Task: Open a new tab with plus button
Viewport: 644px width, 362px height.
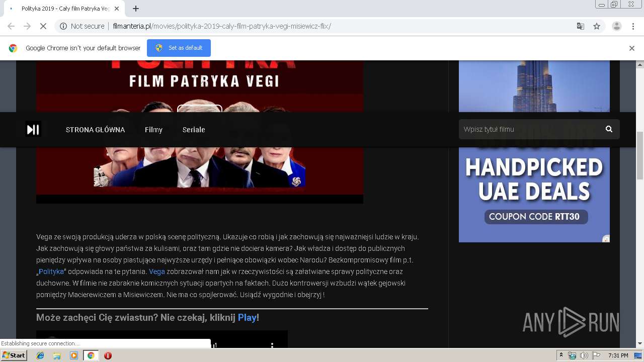Action: point(135,9)
